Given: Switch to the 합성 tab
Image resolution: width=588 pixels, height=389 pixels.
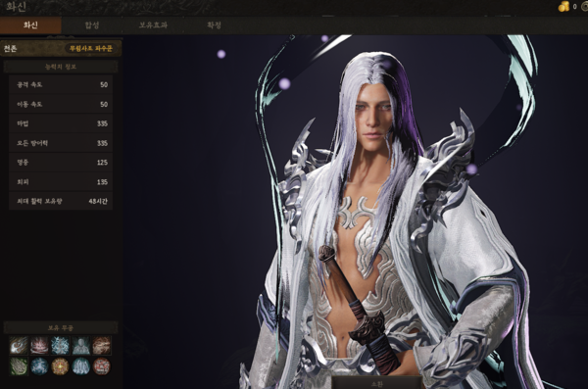Looking at the screenshot, I should (x=92, y=25).
